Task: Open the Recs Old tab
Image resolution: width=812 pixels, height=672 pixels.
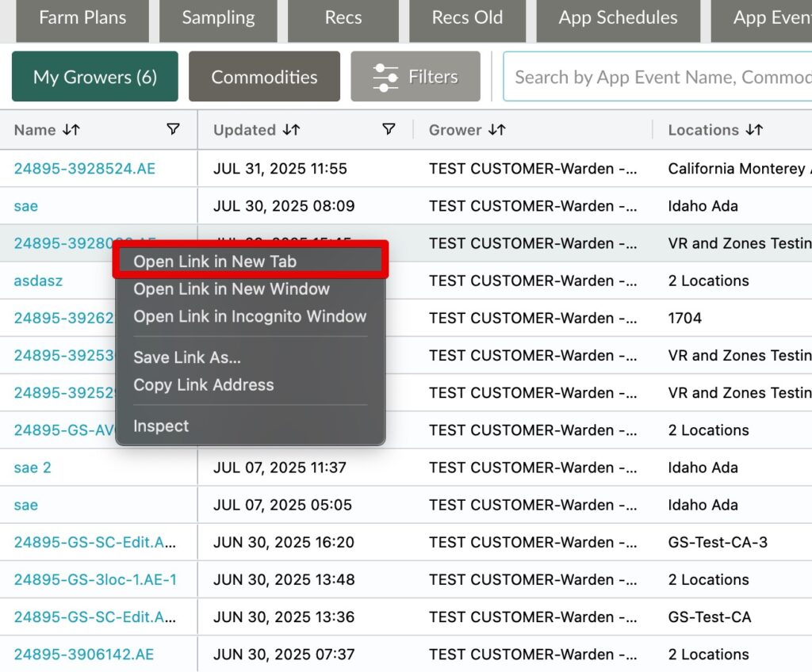Action: coord(467,20)
